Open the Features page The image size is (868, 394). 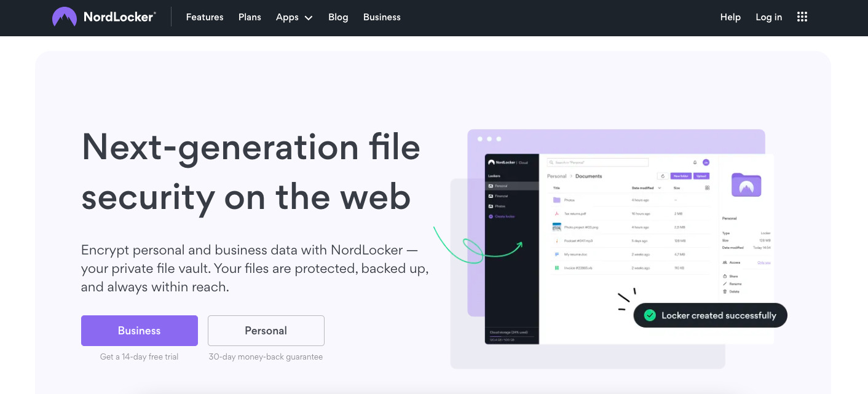point(205,17)
